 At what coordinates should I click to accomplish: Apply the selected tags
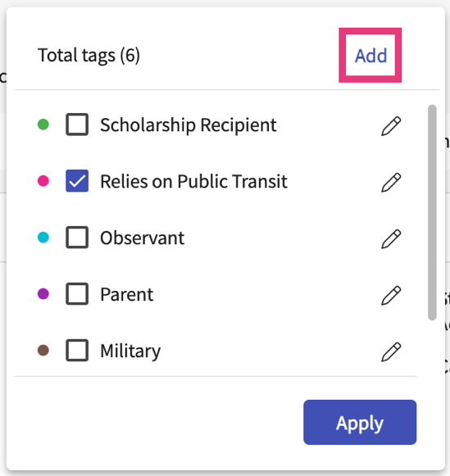pyautogui.click(x=360, y=422)
